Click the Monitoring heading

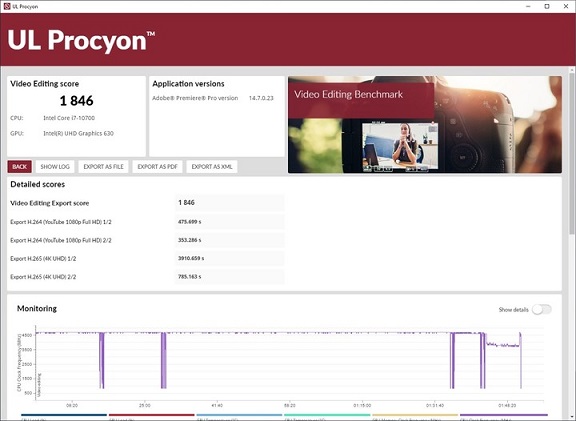(x=37, y=309)
